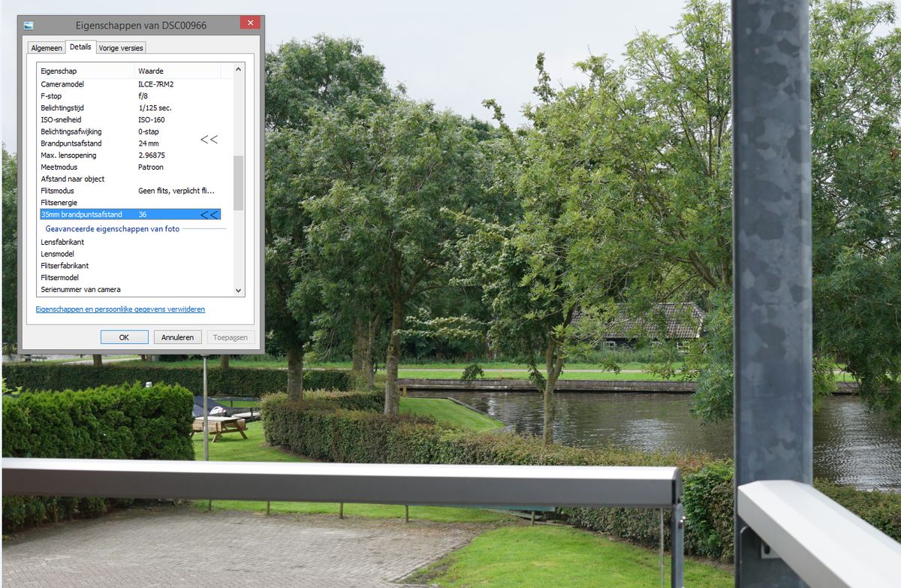Click the Brandpuntsafstand 24 mm row
Screen dimensions: 901x588
tap(129, 143)
